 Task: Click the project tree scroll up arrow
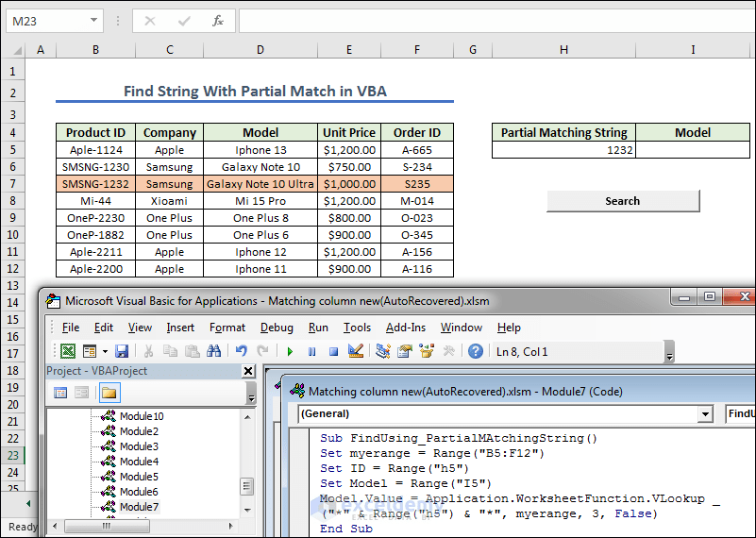(247, 416)
